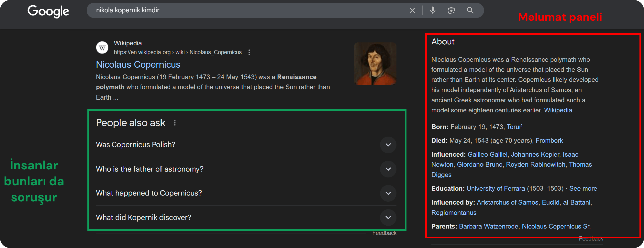Viewport: 644px width, 248px height.
Task: Open the Regiomontanus link
Action: (454, 213)
